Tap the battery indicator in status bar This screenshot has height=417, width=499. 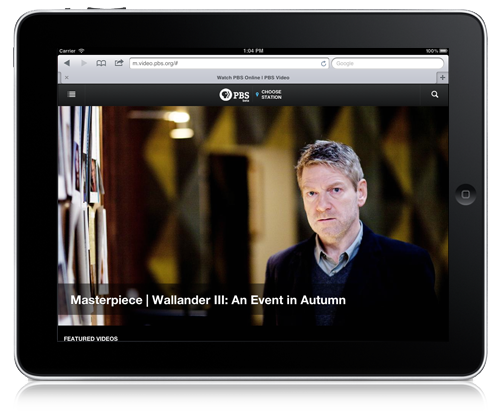pyautogui.click(x=443, y=51)
